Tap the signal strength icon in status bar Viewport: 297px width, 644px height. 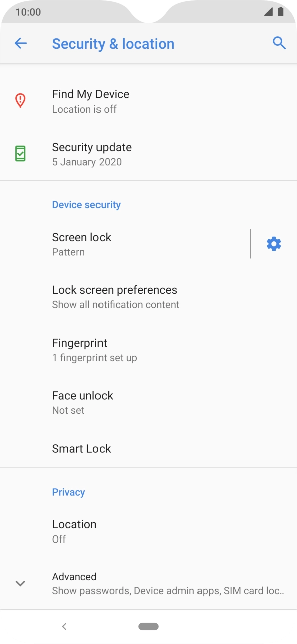(268, 11)
